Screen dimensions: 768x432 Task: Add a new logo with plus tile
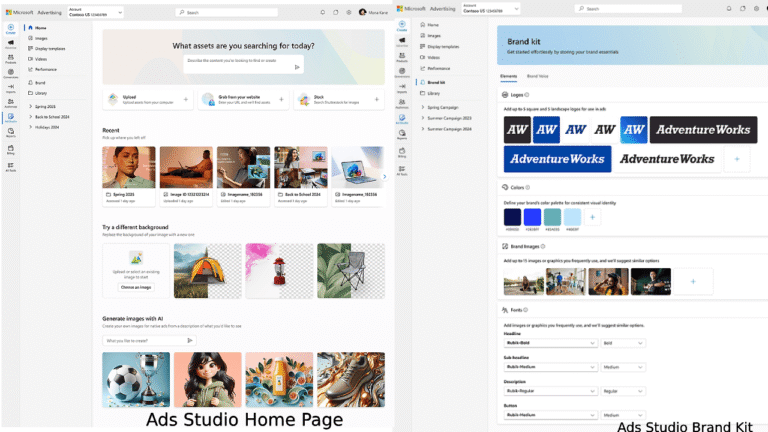click(736, 159)
